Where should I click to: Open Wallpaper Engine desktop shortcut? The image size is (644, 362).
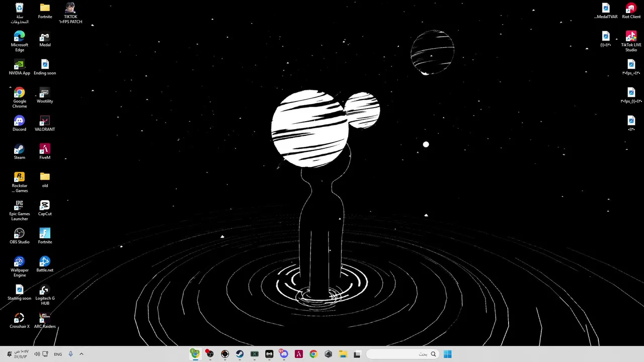(x=19, y=266)
